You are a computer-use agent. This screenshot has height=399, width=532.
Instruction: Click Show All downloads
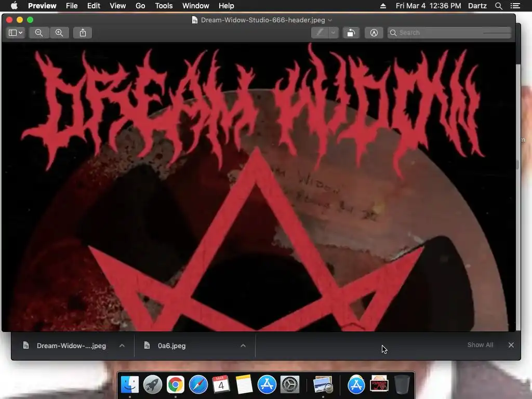(x=480, y=345)
